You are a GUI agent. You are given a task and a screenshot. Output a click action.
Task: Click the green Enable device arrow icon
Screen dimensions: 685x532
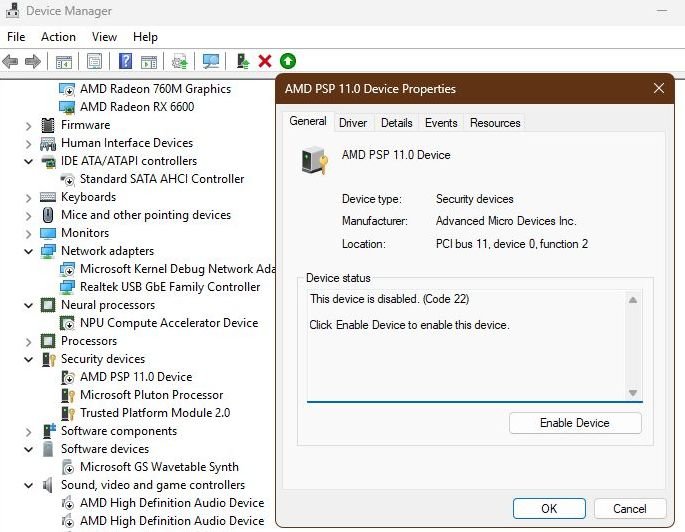pyautogui.click(x=288, y=61)
